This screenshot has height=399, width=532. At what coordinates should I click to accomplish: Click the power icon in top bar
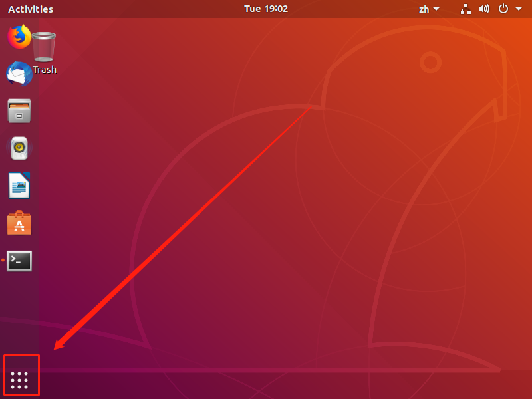(x=503, y=9)
